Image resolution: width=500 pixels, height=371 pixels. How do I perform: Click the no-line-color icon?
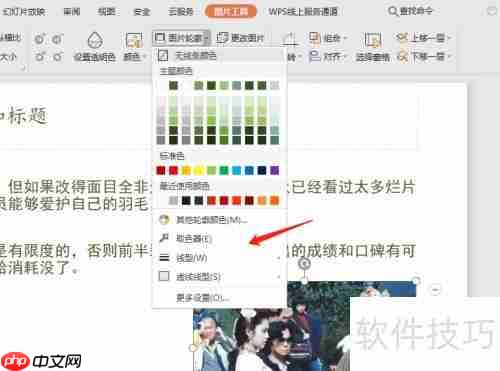point(163,55)
